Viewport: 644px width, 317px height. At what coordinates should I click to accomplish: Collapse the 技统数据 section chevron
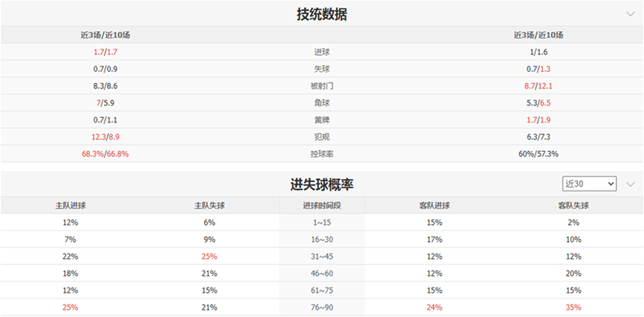click(630, 14)
